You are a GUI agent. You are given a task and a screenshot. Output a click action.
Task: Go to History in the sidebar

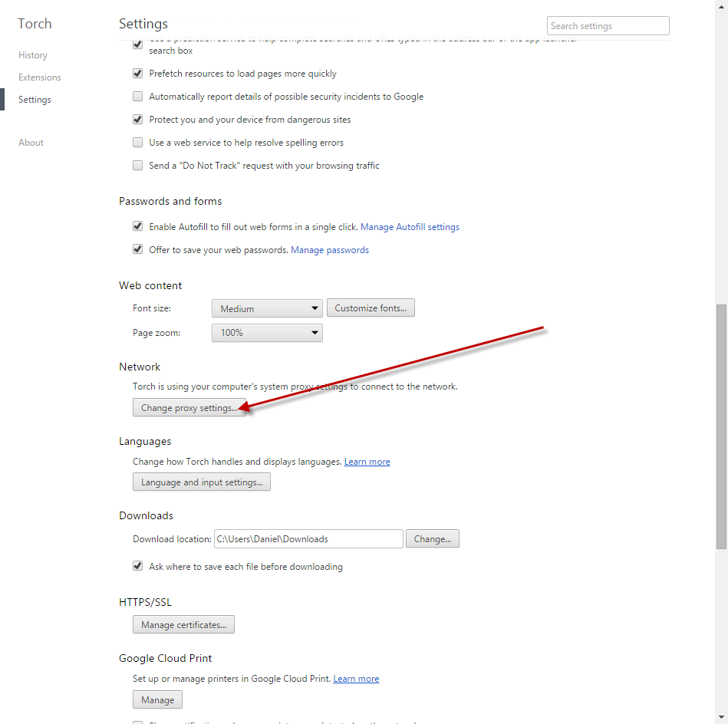[x=33, y=55]
